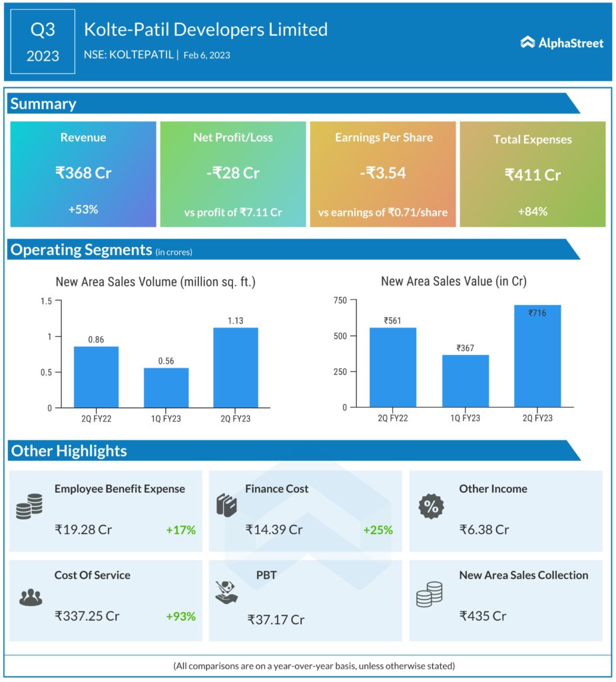Click the Total Expenses ₹411 Cr card

[x=533, y=174]
